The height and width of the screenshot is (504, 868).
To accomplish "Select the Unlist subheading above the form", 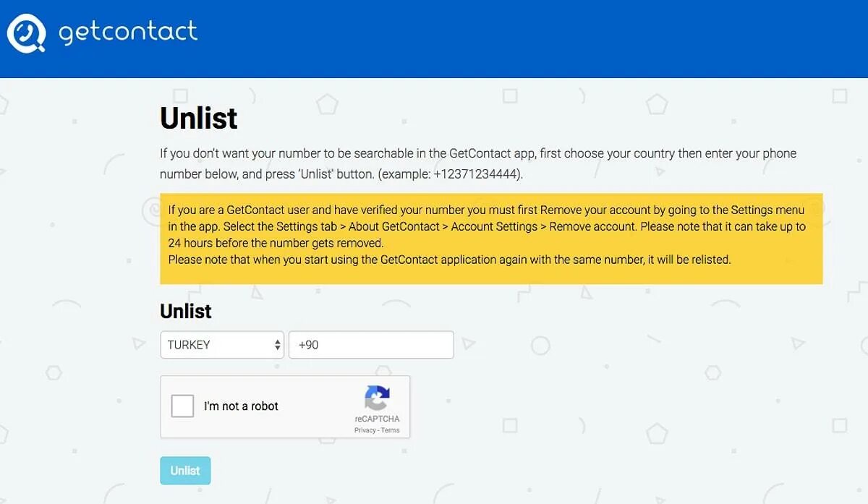I will coord(186,312).
